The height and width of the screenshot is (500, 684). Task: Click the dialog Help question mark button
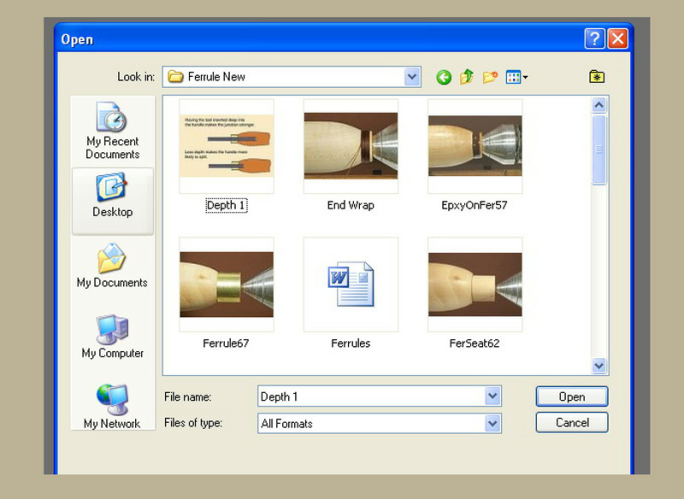coord(595,39)
